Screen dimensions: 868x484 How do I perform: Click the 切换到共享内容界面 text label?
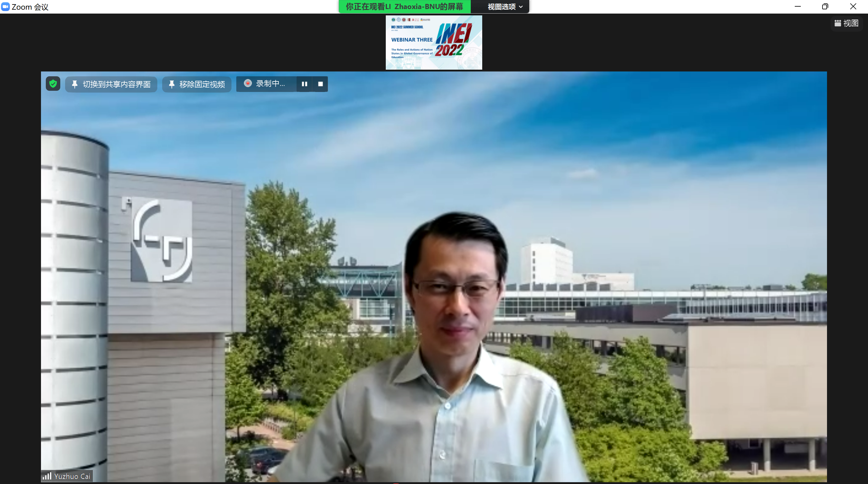(117, 84)
